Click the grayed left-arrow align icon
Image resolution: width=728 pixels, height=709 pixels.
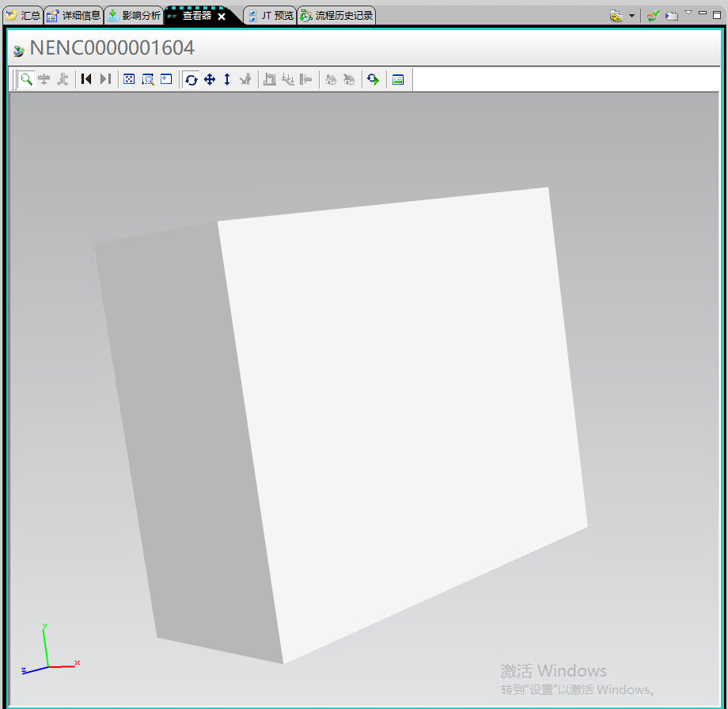click(x=306, y=79)
